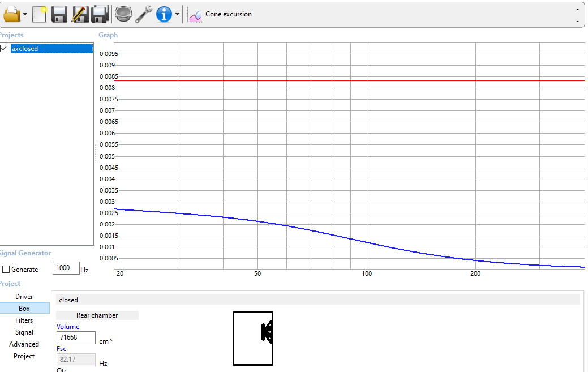Screen dimensions: 588x372
Task: Click the 100 x-axis frequency label
Action: click(x=367, y=273)
